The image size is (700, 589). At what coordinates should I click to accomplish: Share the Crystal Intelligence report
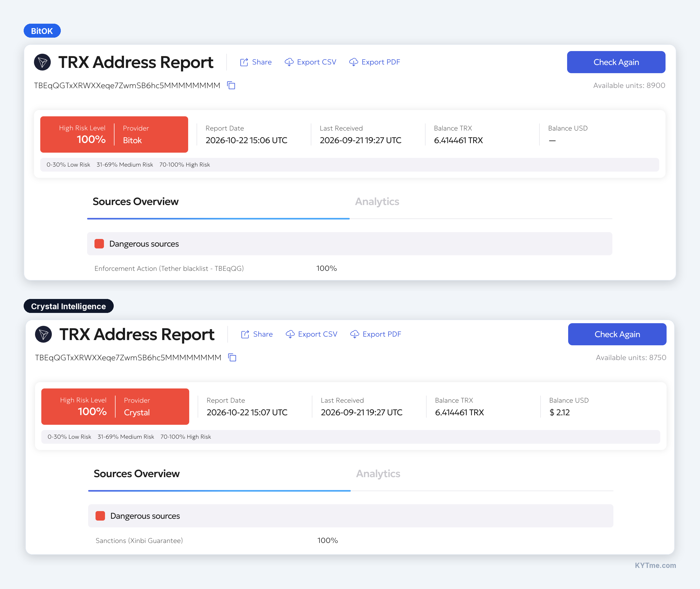click(x=257, y=334)
